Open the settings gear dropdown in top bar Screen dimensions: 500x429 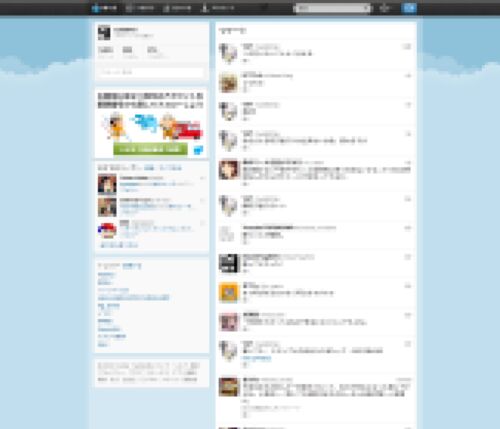click(385, 8)
